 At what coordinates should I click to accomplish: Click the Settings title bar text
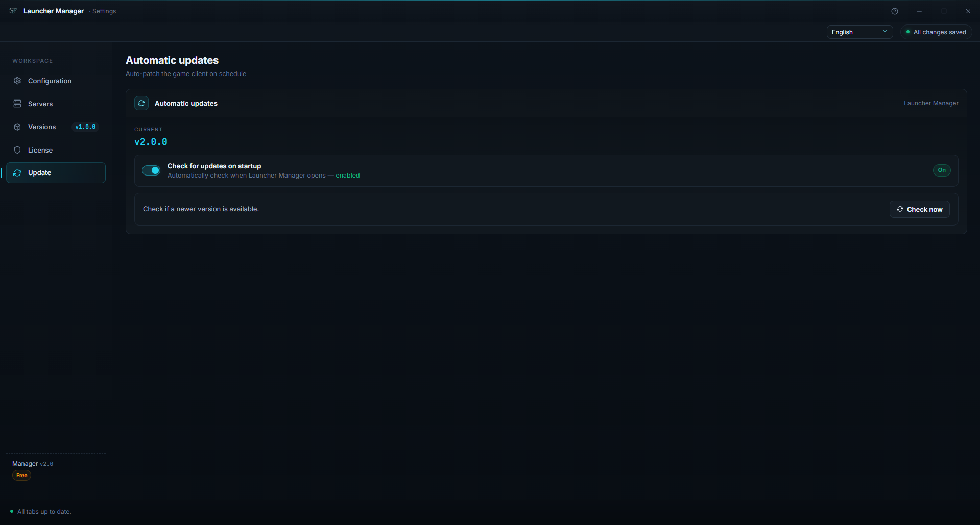[x=104, y=11]
